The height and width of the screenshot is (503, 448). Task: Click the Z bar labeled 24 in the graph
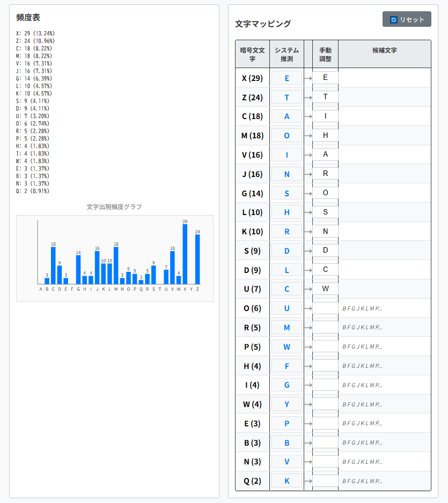pyautogui.click(x=197, y=259)
